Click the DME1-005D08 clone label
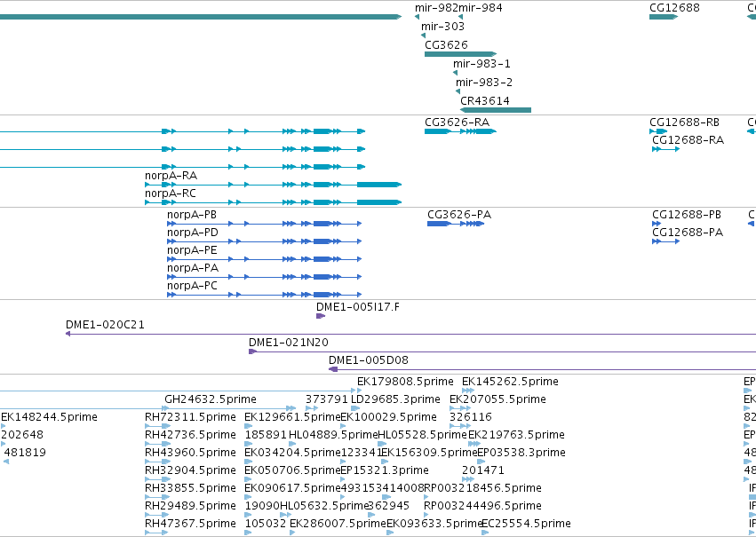 coord(369,360)
